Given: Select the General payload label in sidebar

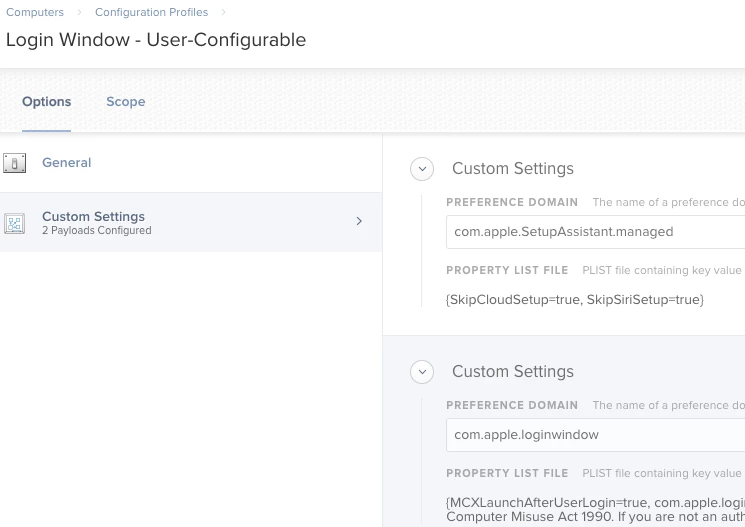Looking at the screenshot, I should pos(66,163).
